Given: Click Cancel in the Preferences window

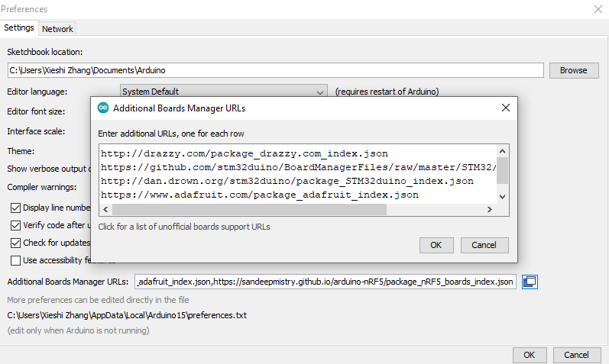Looking at the screenshot, I should point(576,355).
